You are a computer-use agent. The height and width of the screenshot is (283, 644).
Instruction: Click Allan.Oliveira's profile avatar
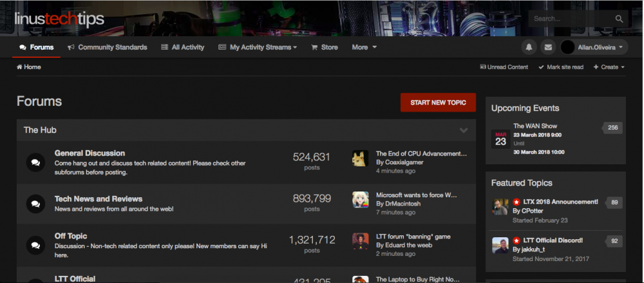point(567,47)
